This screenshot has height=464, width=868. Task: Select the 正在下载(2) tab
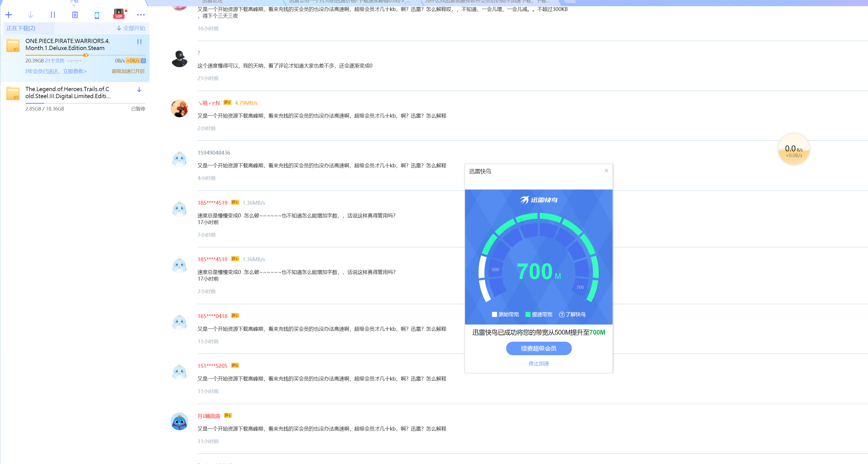(x=21, y=28)
